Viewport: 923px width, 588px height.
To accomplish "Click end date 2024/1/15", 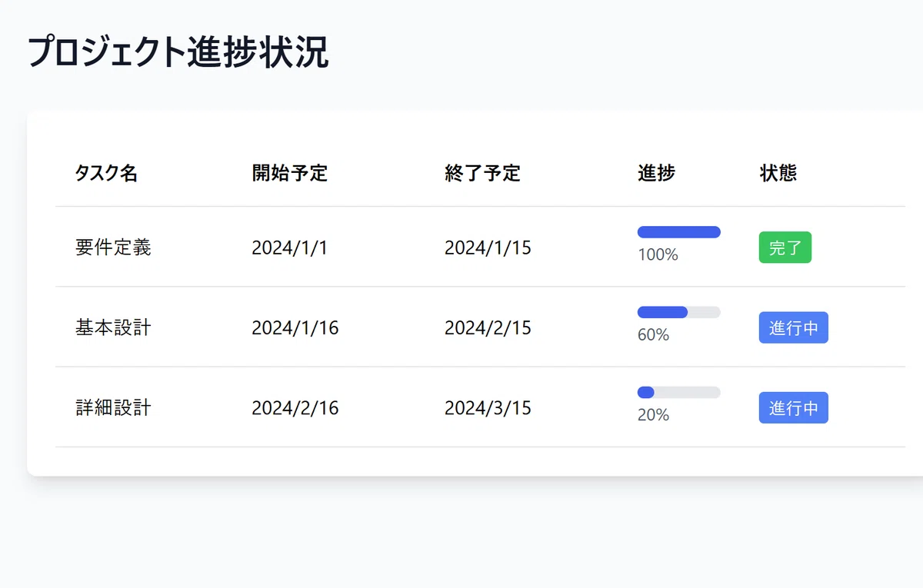I will pos(488,247).
